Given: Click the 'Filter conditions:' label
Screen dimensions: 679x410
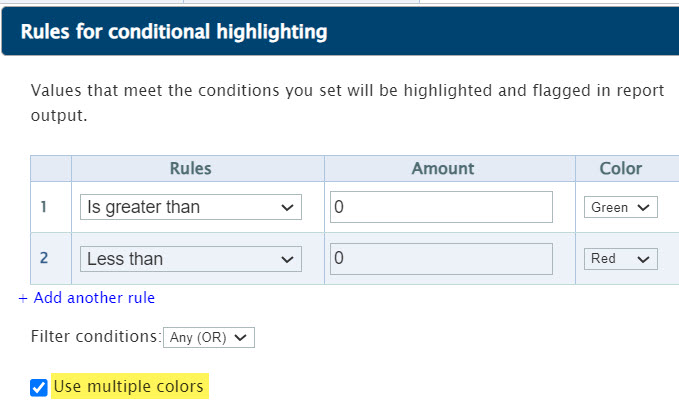Looking at the screenshot, I should (95, 337).
